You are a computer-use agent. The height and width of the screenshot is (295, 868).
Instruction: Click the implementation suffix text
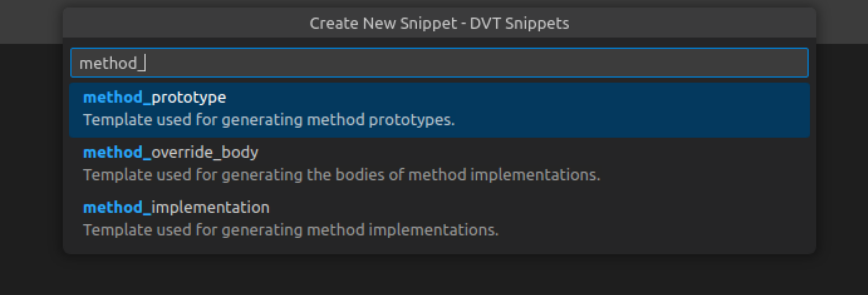[x=210, y=208]
